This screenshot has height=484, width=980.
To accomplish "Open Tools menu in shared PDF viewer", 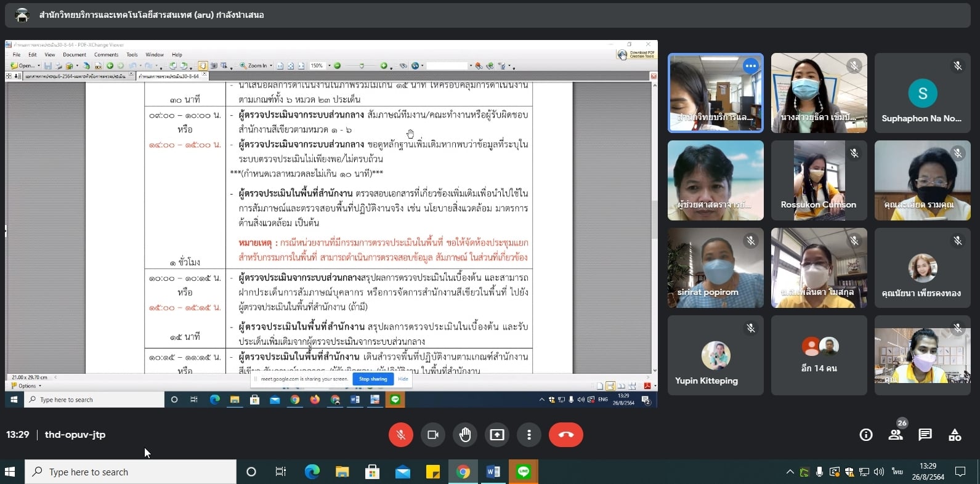I will (132, 55).
